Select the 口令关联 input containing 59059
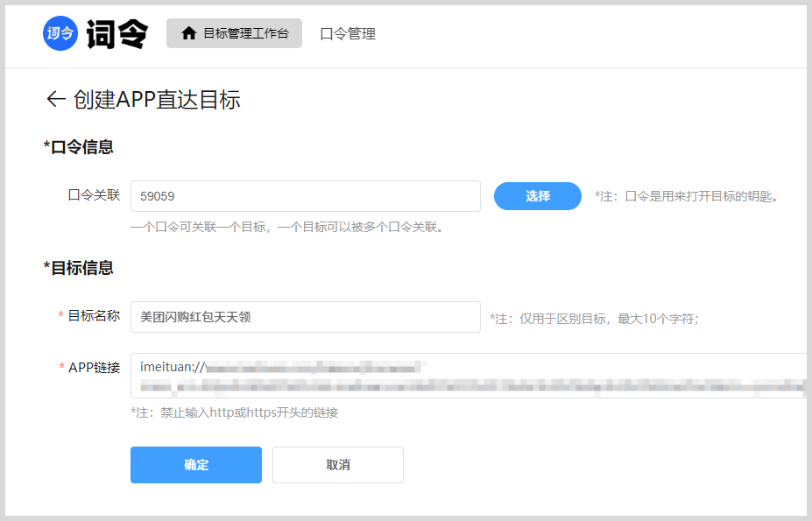This screenshot has height=521, width=812. point(305,196)
